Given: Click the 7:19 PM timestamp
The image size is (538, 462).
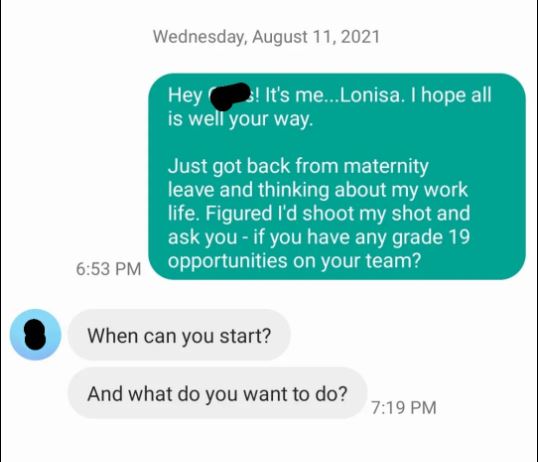Looking at the screenshot, I should click(x=404, y=408).
